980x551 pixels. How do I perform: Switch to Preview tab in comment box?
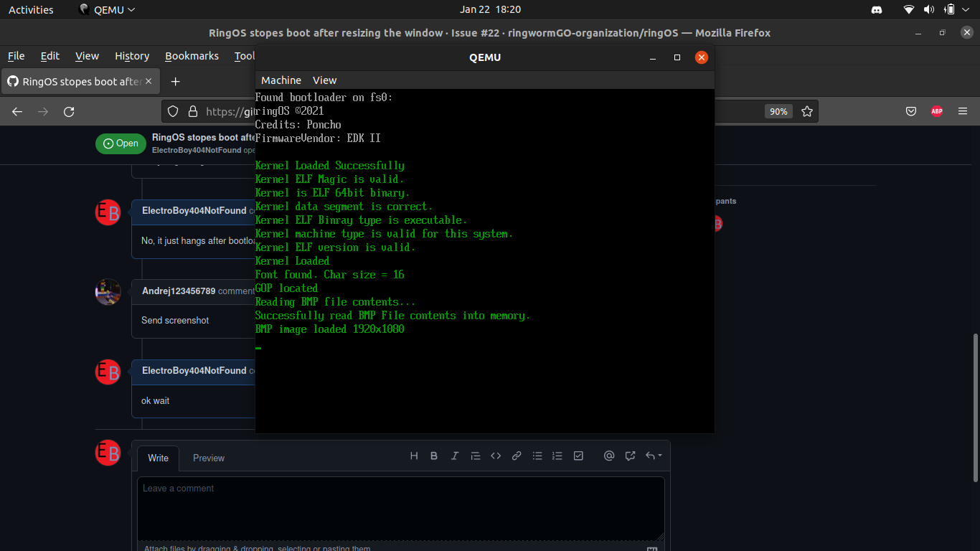point(209,458)
